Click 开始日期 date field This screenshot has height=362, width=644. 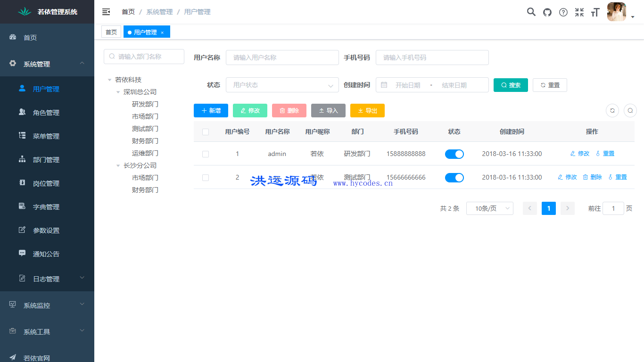[408, 85]
